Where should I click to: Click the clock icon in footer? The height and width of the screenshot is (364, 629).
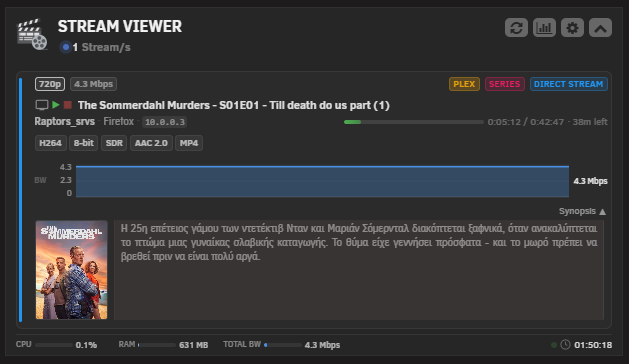(x=565, y=344)
